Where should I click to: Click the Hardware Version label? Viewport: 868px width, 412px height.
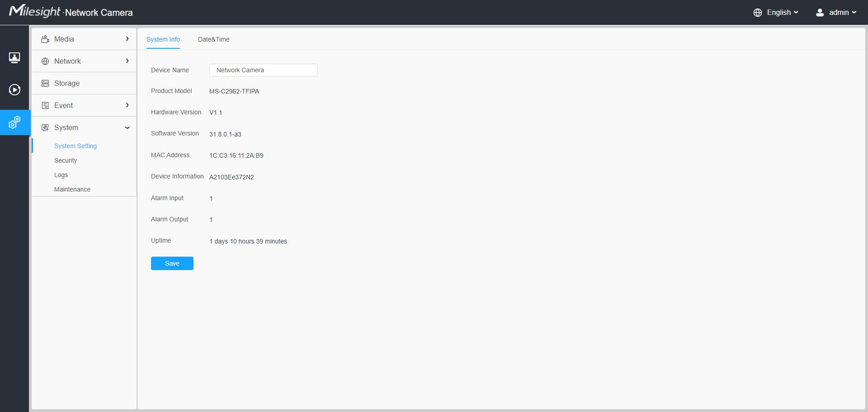pos(176,112)
